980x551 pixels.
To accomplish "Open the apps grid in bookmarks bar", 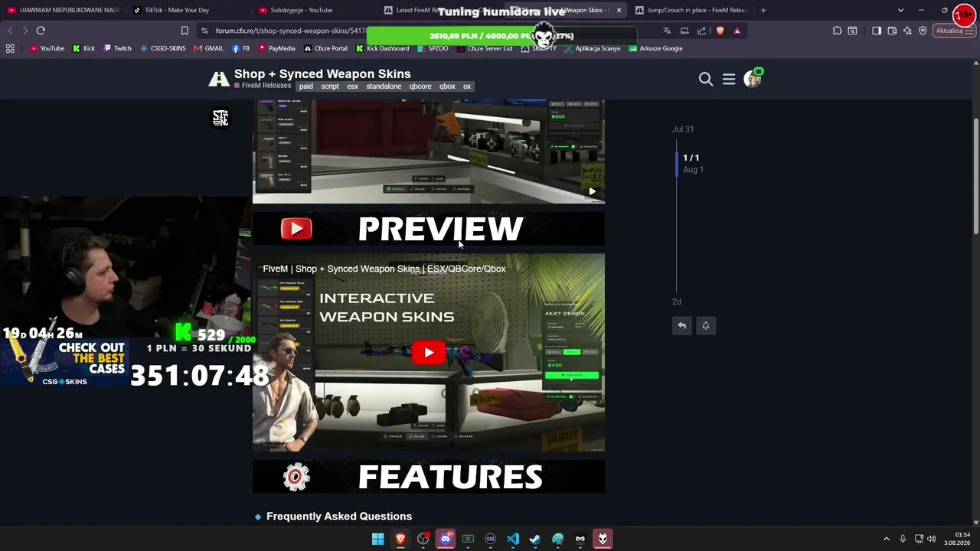I will click(10, 48).
